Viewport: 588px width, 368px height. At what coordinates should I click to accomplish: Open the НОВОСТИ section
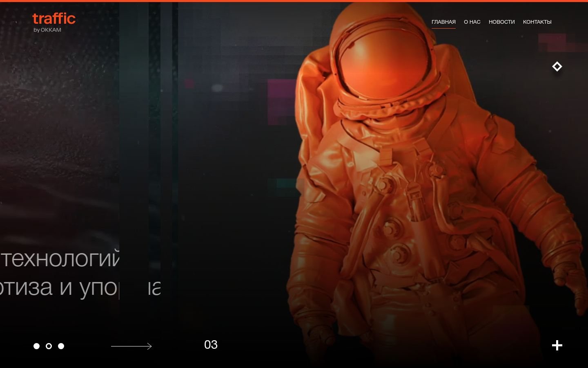[501, 22]
